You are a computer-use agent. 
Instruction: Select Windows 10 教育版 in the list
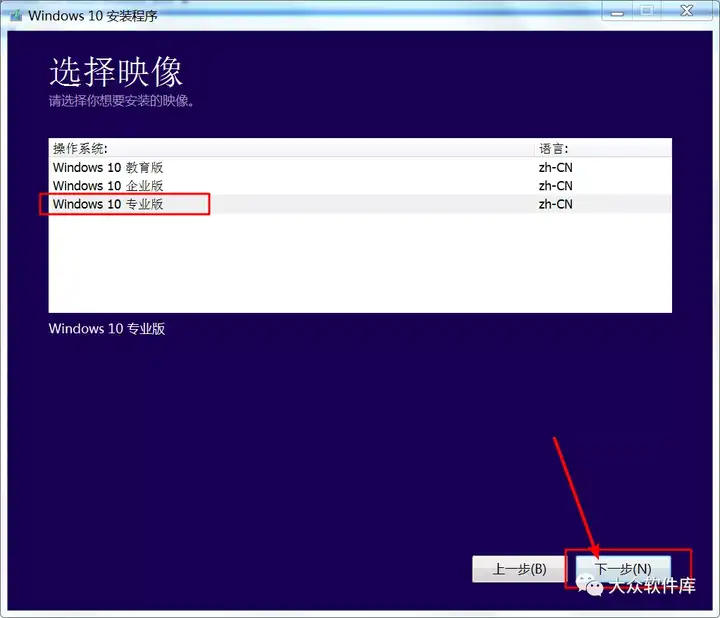(x=360, y=168)
